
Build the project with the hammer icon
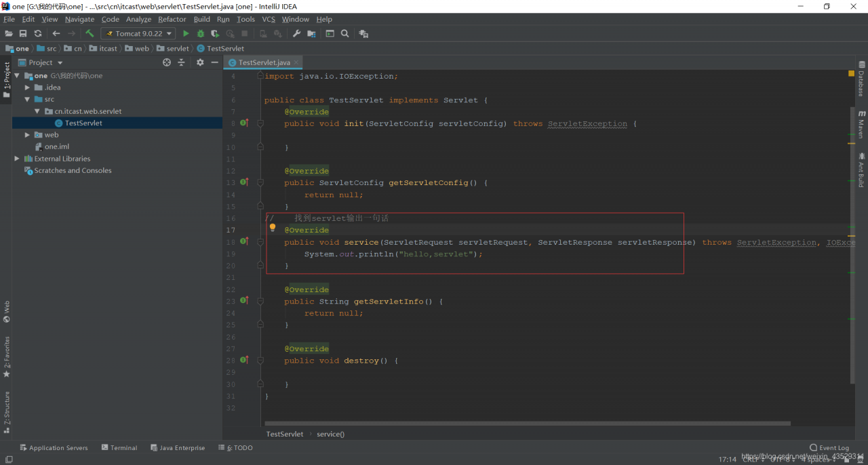pyautogui.click(x=90, y=33)
